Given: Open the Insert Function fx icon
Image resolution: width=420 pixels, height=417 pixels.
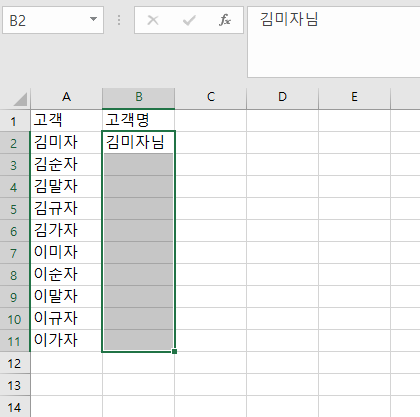Looking at the screenshot, I should (x=225, y=20).
